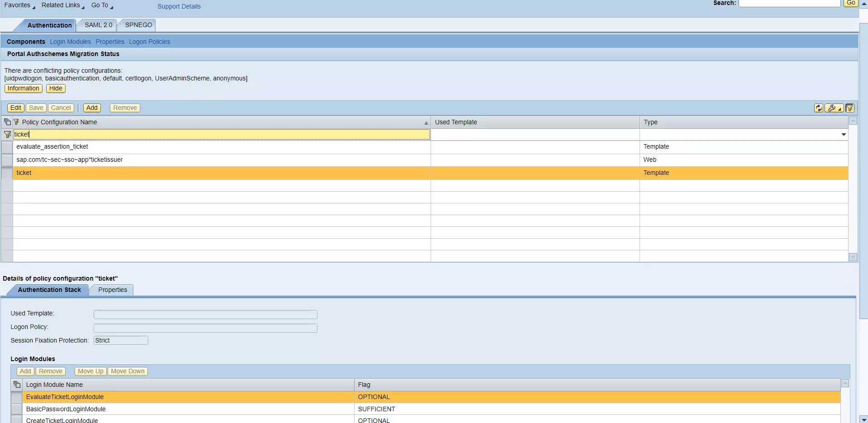Select all rows via the copy icon in table header
This screenshot has height=423, width=868.
click(x=7, y=122)
